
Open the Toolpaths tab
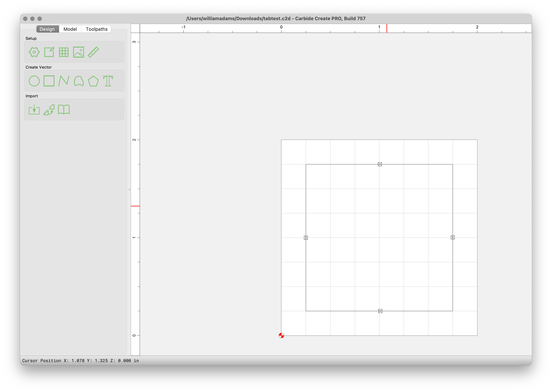coord(97,29)
